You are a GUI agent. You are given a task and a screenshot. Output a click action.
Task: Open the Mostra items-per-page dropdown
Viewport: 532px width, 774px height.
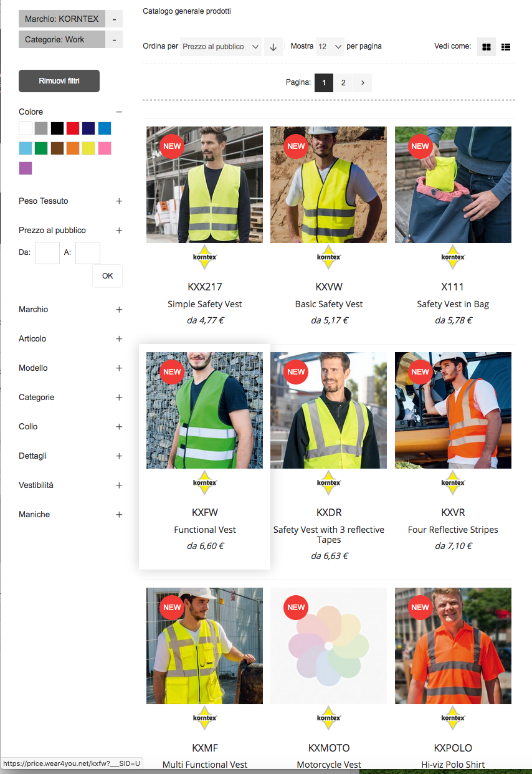tap(330, 47)
